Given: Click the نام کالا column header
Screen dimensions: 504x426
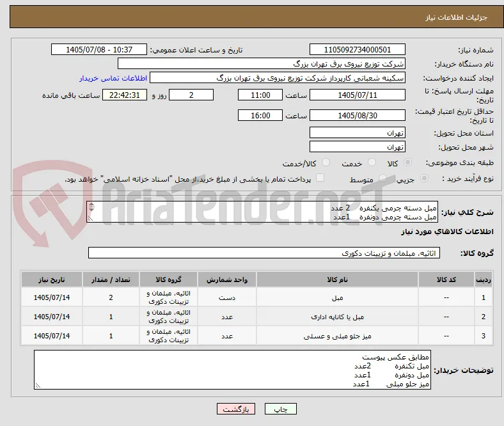Looking at the screenshot, I should [x=337, y=280].
